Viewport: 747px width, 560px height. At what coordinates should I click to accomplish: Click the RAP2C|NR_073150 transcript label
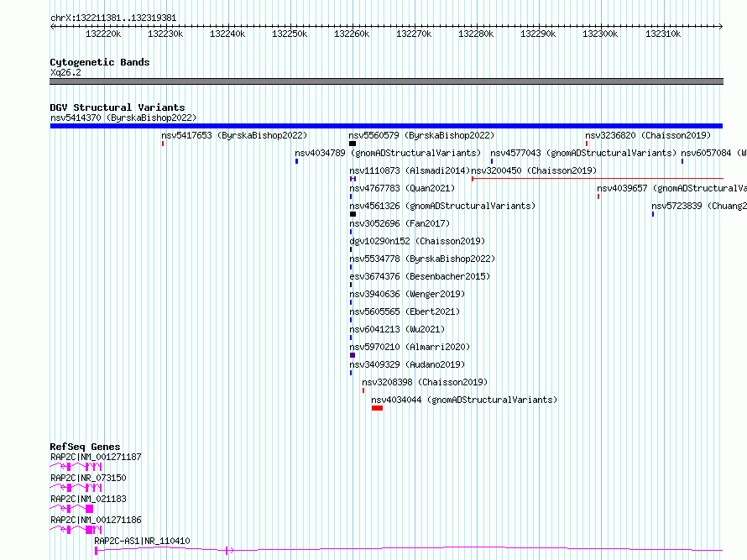88,478
